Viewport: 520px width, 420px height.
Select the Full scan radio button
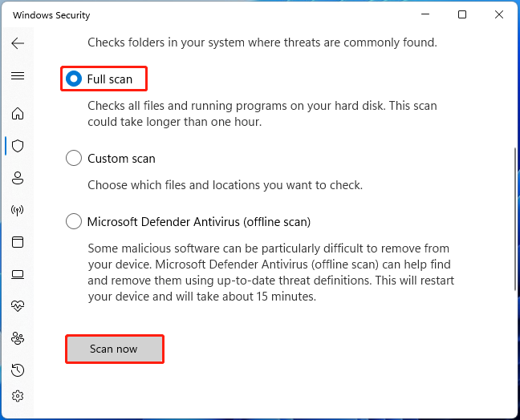pyautogui.click(x=74, y=79)
